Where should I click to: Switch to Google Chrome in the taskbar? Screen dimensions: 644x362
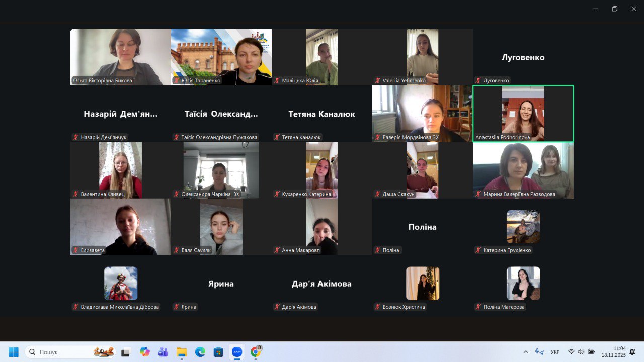[256, 352]
